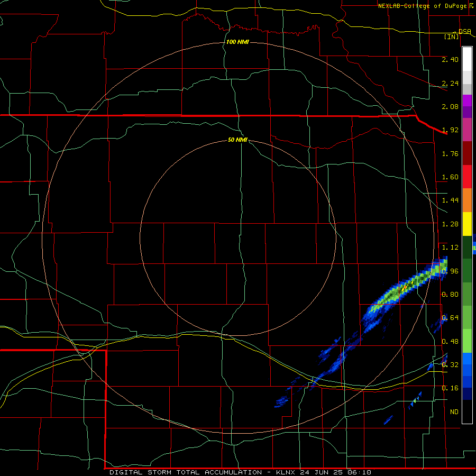
Task: Click the 1.76 legend value
Action: [450, 153]
